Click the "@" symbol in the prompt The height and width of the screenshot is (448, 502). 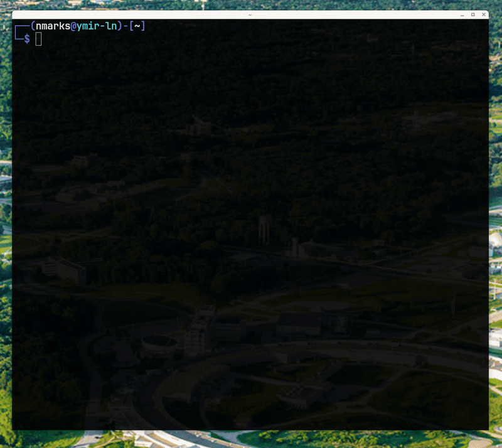pyautogui.click(x=73, y=26)
